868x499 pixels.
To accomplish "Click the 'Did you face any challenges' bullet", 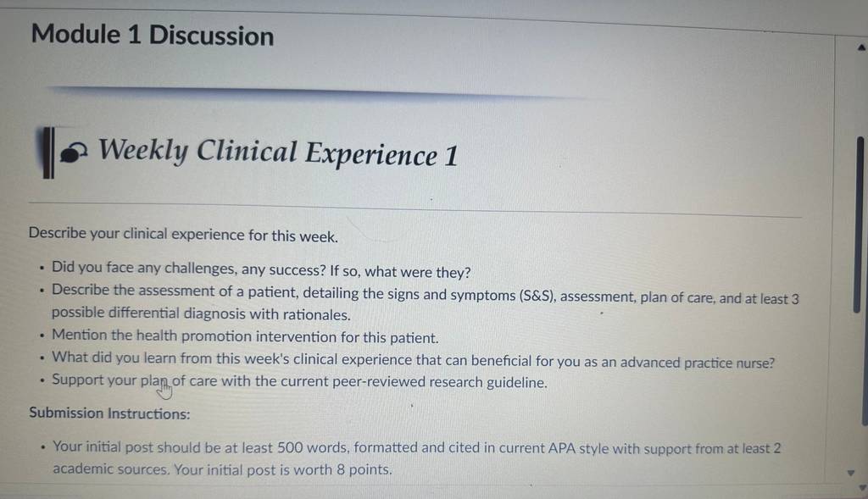I will pos(261,269).
